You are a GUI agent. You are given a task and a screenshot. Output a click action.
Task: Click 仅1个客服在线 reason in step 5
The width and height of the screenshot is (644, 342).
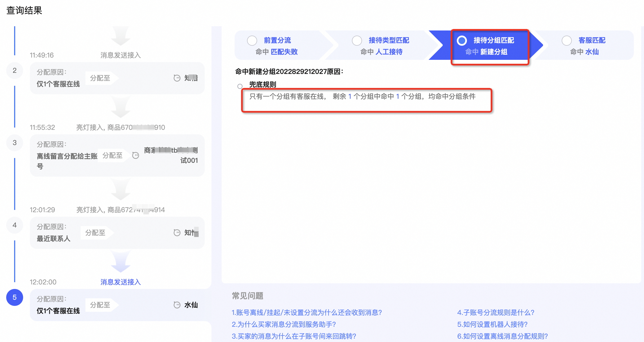[x=58, y=311]
